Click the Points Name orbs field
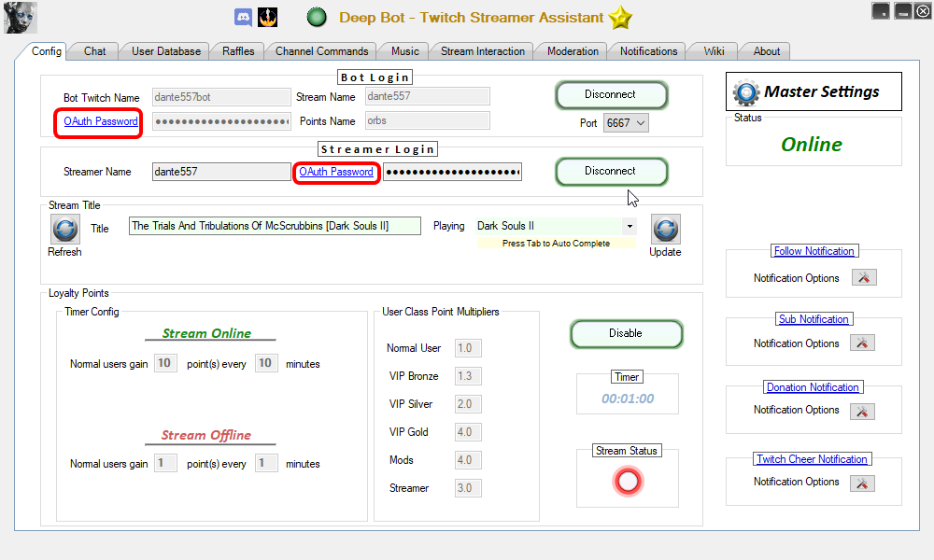 [x=428, y=120]
